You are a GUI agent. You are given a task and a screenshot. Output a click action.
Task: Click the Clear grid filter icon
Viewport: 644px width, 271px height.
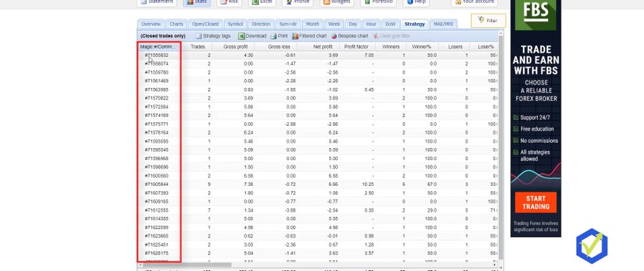pyautogui.click(x=376, y=36)
